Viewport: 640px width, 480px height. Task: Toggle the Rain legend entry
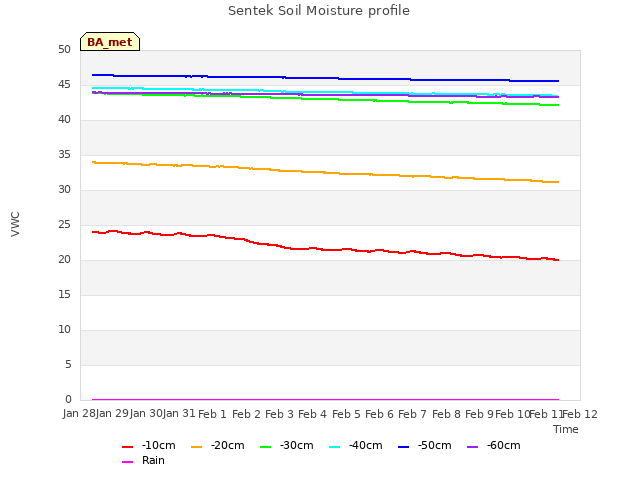point(143,460)
